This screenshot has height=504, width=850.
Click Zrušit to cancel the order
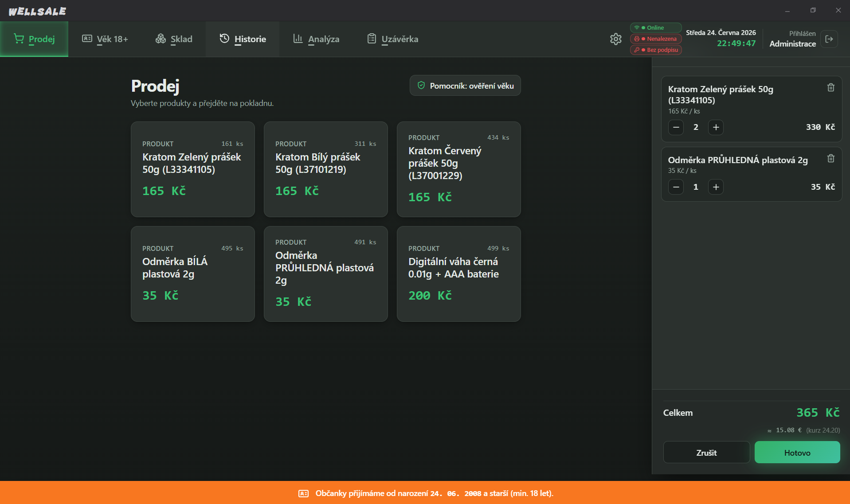coord(706,452)
